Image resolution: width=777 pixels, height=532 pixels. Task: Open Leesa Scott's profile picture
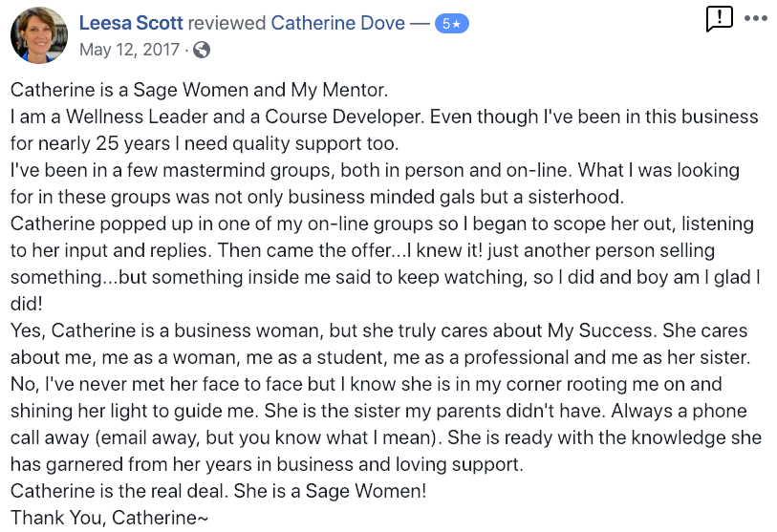[39, 35]
